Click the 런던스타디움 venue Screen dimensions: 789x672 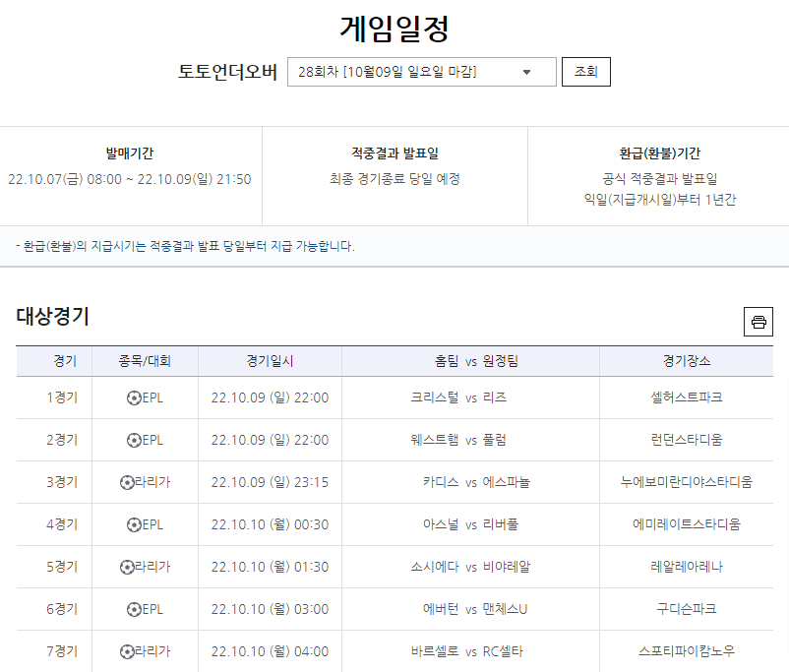[x=687, y=440]
